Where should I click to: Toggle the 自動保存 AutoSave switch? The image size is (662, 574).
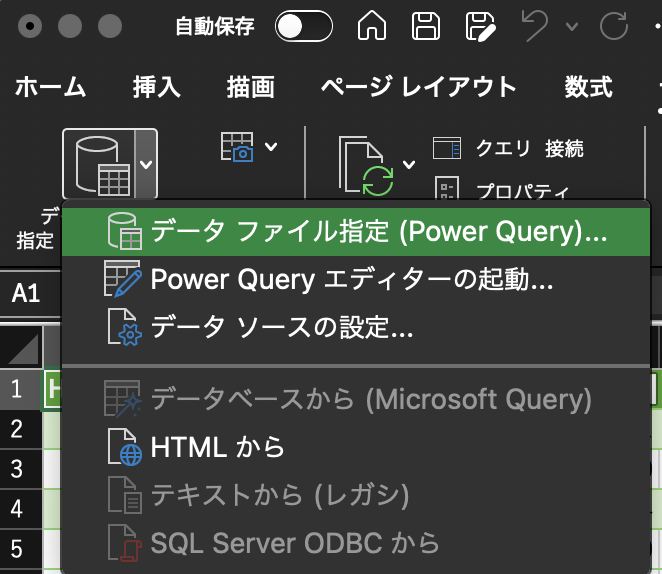304,26
